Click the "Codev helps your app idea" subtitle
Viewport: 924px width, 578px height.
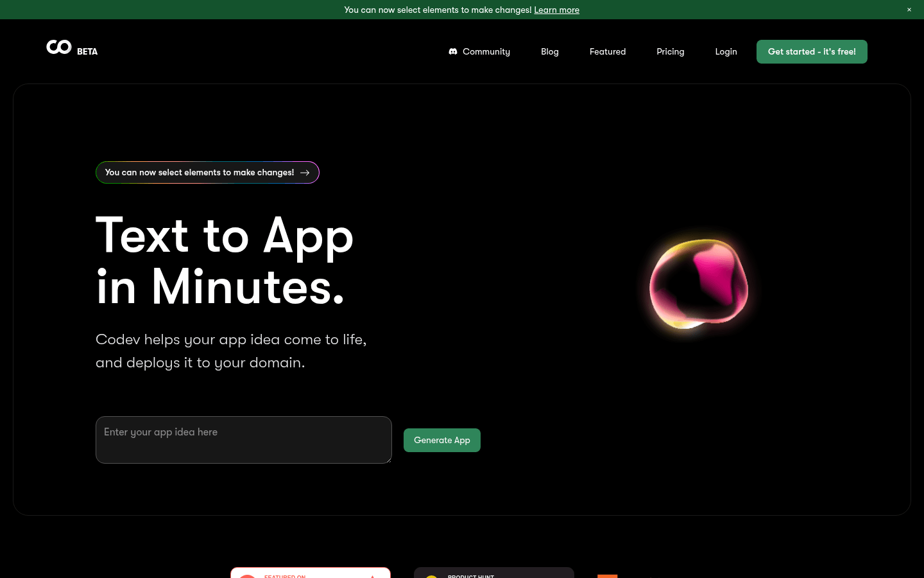coord(231,351)
